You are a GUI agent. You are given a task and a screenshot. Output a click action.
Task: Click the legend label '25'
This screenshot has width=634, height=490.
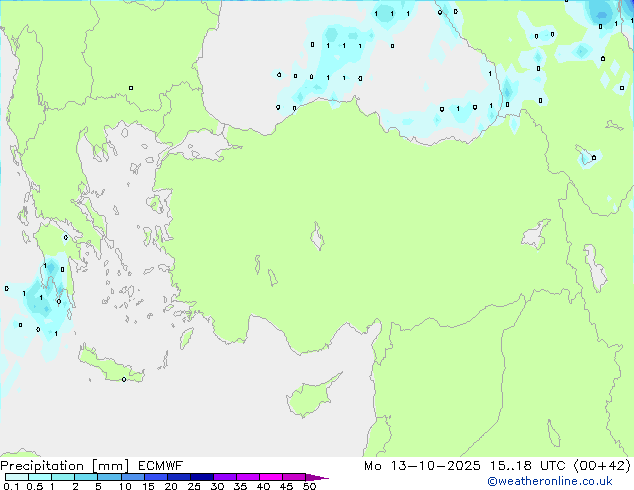pyautogui.click(x=194, y=486)
